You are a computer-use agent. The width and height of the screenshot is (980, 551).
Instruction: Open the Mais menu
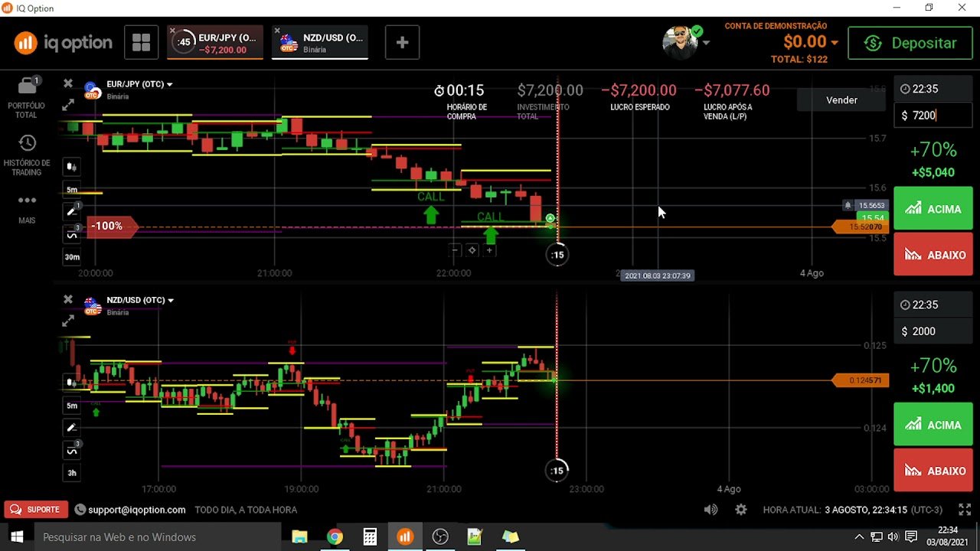[27, 208]
